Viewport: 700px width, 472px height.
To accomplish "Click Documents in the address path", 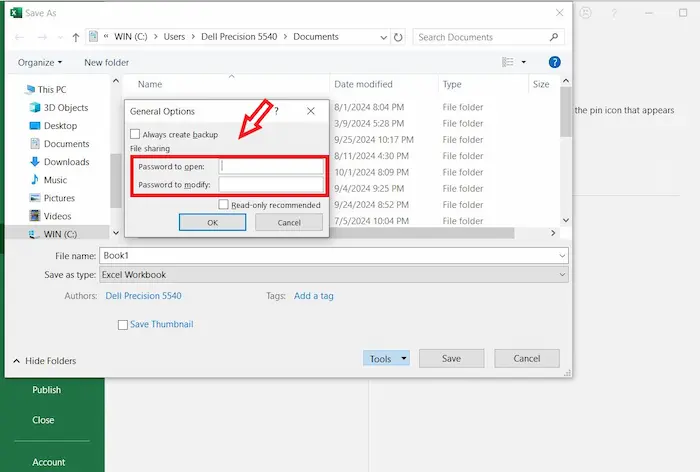I will point(316,37).
